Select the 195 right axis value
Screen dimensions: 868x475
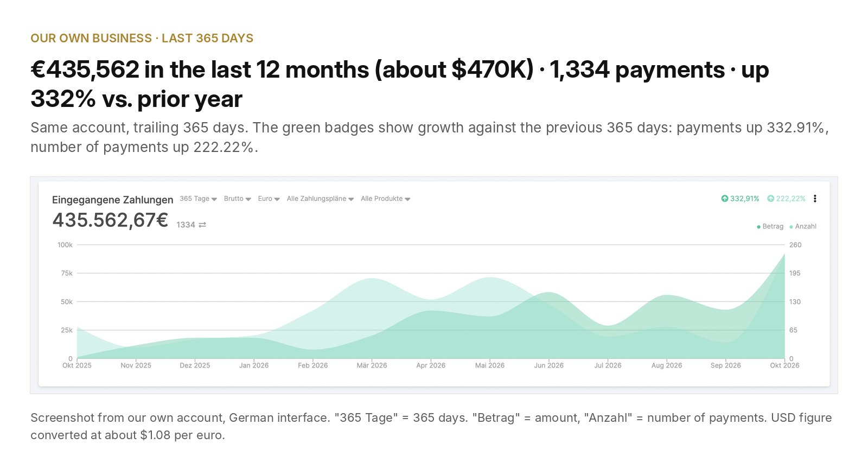click(x=795, y=273)
